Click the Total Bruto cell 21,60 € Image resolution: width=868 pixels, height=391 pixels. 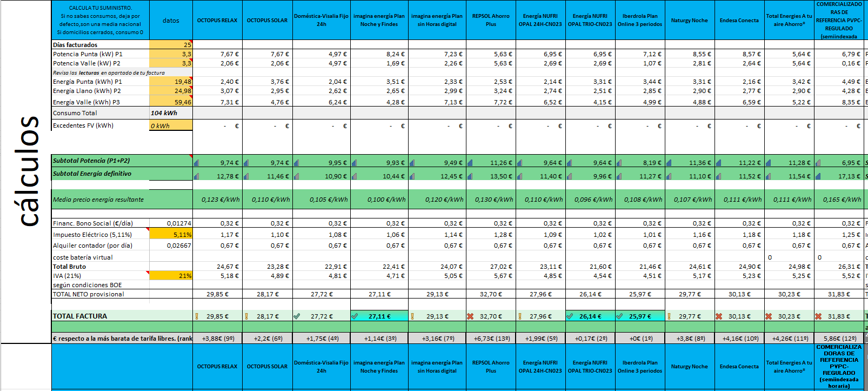590,267
